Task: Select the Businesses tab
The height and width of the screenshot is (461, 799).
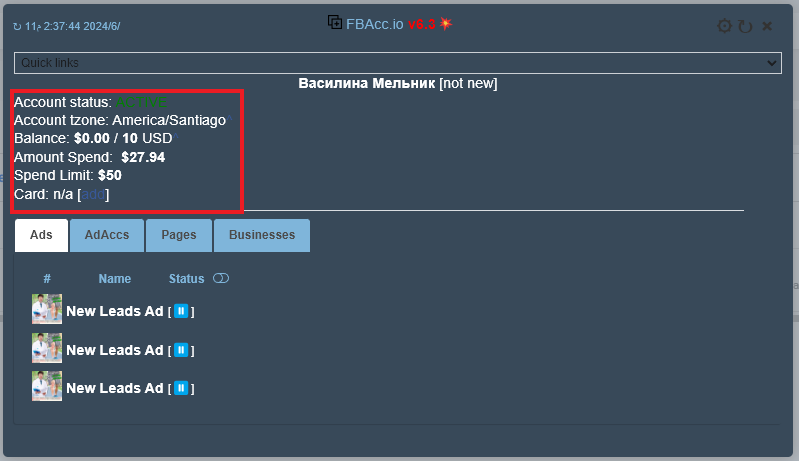Action: coord(262,235)
